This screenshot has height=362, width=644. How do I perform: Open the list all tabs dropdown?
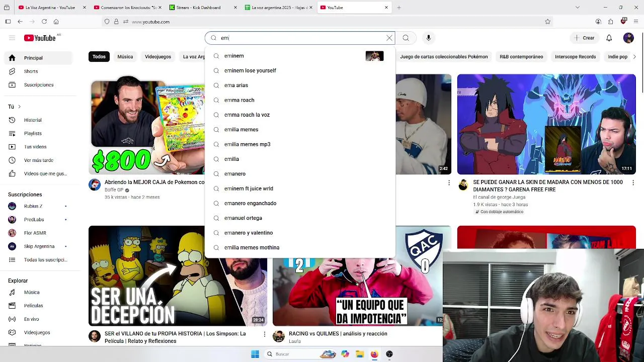(x=578, y=8)
